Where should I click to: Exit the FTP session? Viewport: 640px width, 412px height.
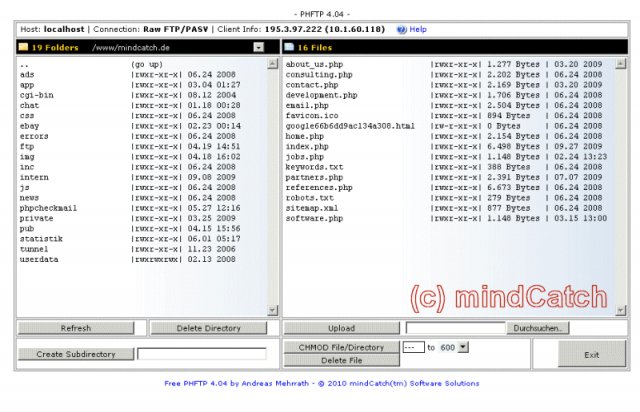(x=592, y=354)
